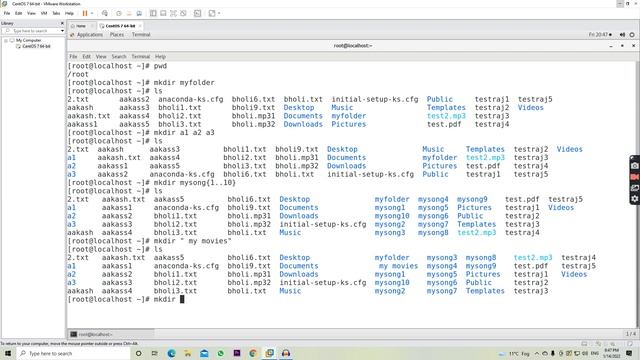Open the terminal window Edit menu

point(87,57)
